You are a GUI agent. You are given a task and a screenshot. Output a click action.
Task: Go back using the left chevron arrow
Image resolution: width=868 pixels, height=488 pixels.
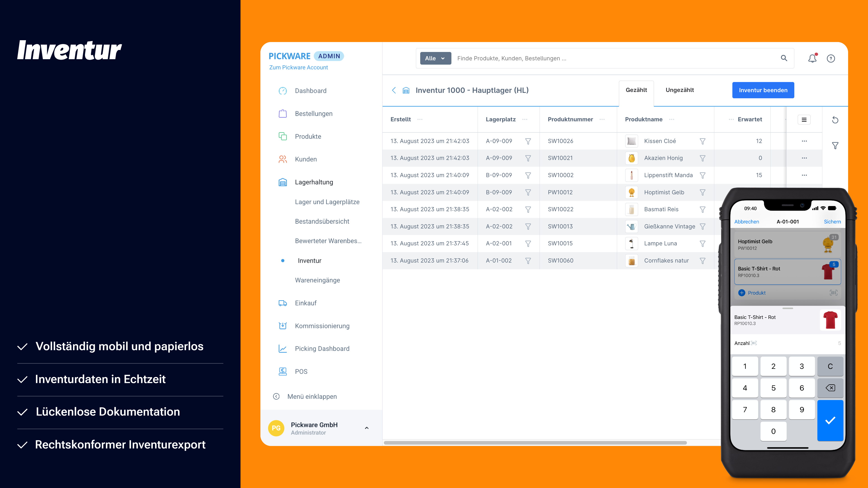click(394, 90)
